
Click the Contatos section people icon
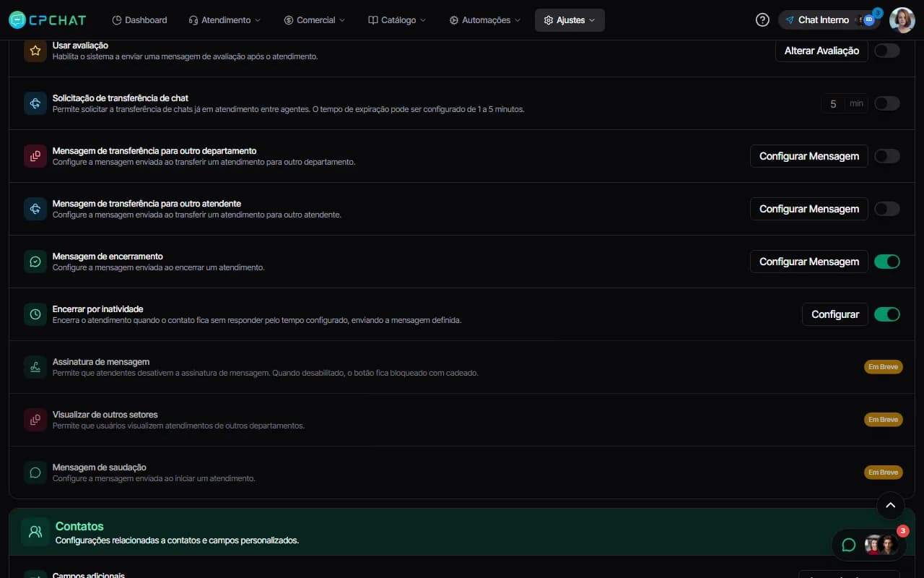coord(35,532)
